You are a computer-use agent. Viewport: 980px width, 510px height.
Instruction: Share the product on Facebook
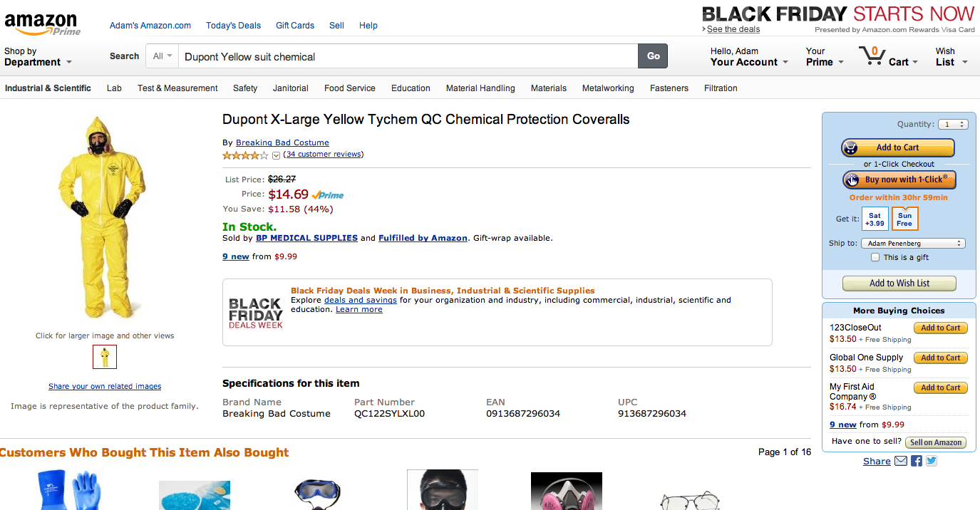(917, 461)
